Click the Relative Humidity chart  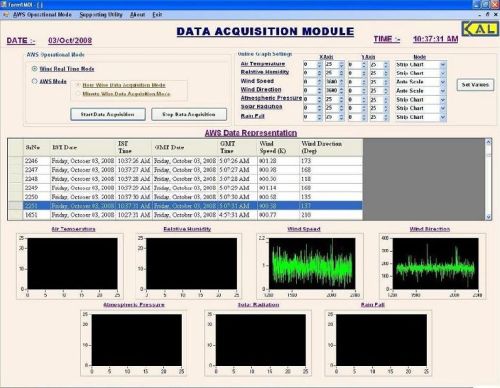pos(192,263)
